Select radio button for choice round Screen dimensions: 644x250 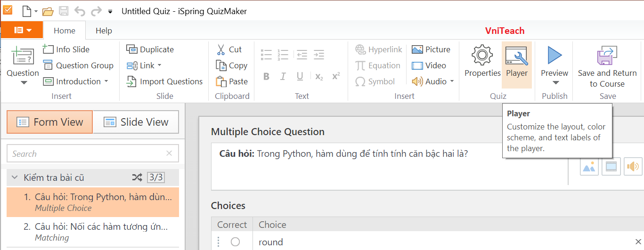click(235, 242)
